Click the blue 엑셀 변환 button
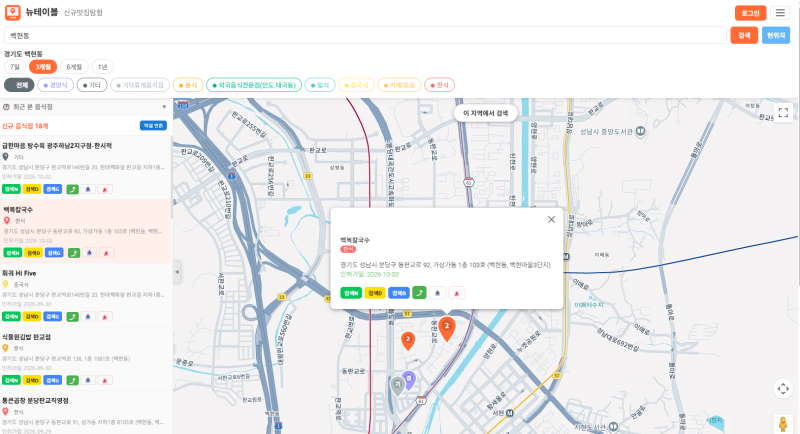 (x=153, y=125)
